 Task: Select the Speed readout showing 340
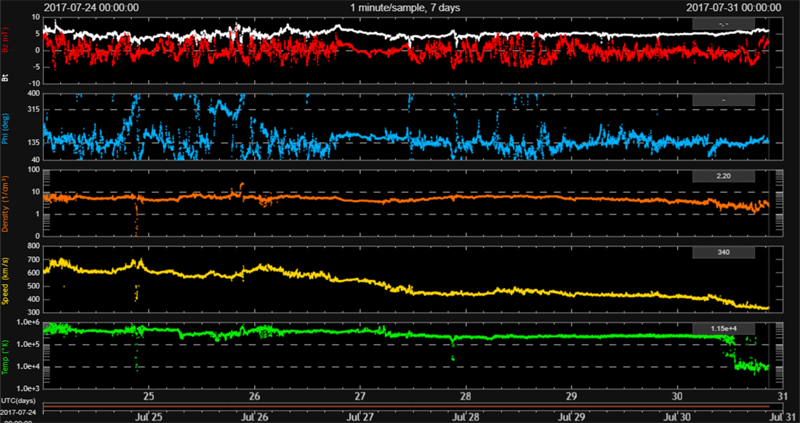pos(725,252)
